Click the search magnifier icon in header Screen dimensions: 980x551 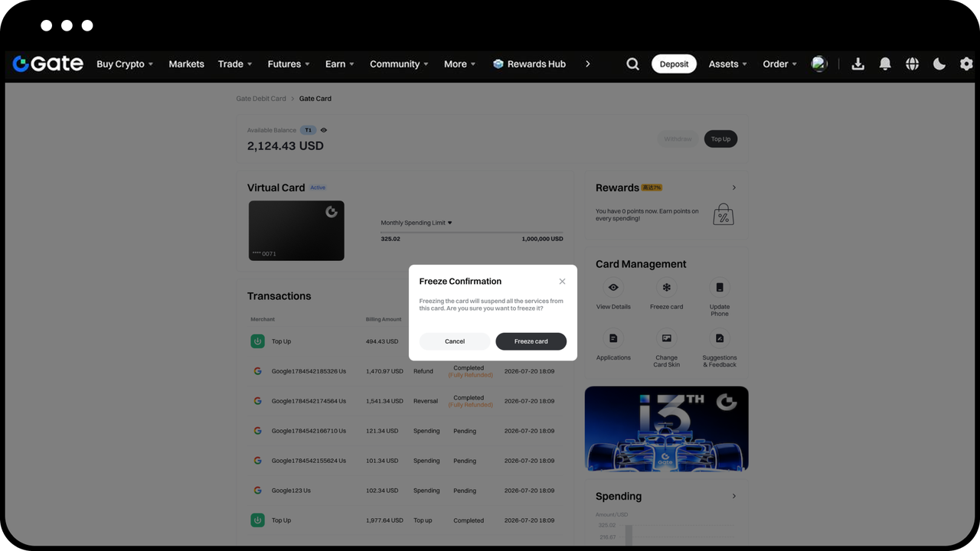pyautogui.click(x=632, y=64)
